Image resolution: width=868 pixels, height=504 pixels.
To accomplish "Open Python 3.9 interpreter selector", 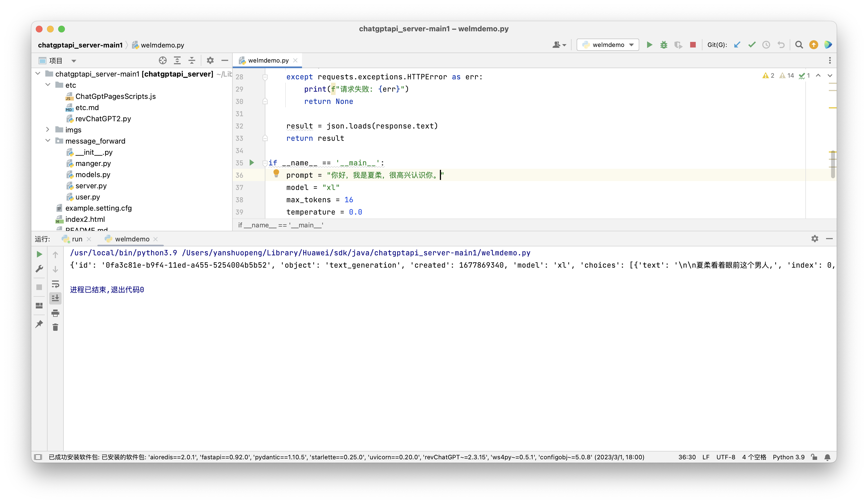I will click(788, 457).
